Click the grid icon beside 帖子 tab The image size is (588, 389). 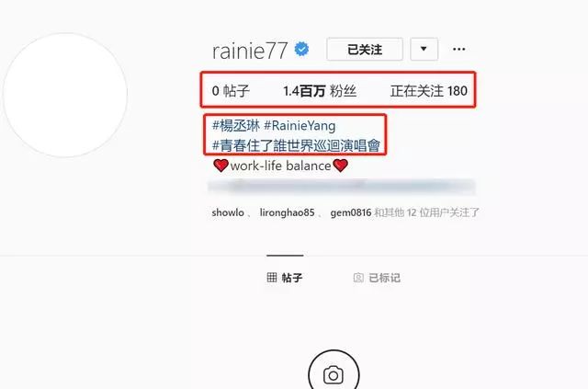(272, 278)
